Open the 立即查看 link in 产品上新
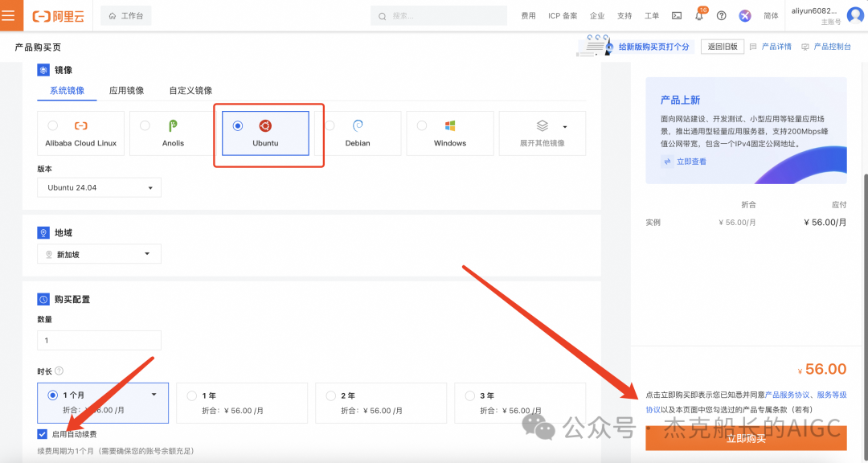 [691, 162]
